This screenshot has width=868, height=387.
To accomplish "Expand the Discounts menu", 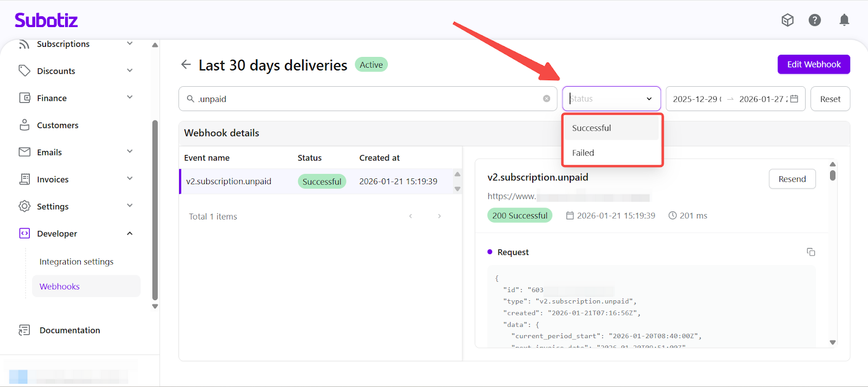I will (130, 70).
